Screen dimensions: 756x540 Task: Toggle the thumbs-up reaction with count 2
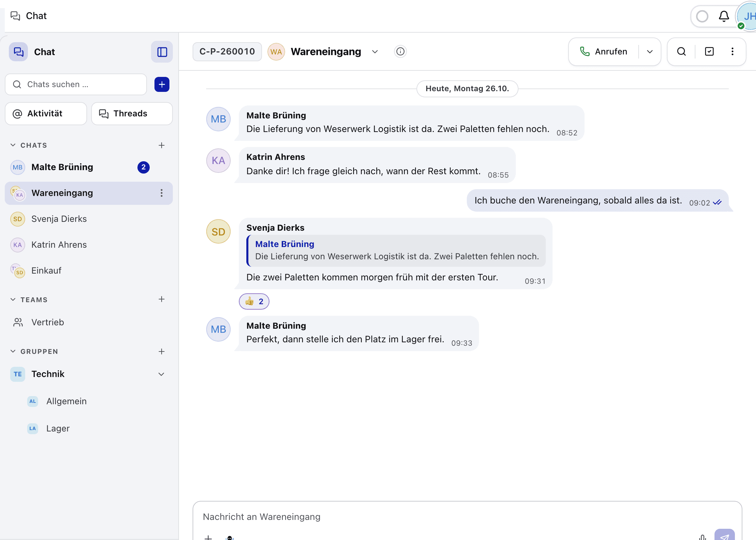[x=254, y=301]
